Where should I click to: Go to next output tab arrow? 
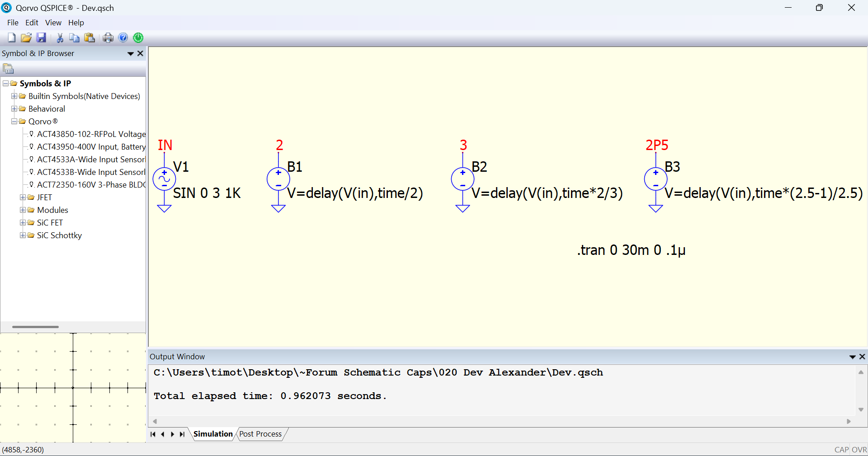coord(172,434)
